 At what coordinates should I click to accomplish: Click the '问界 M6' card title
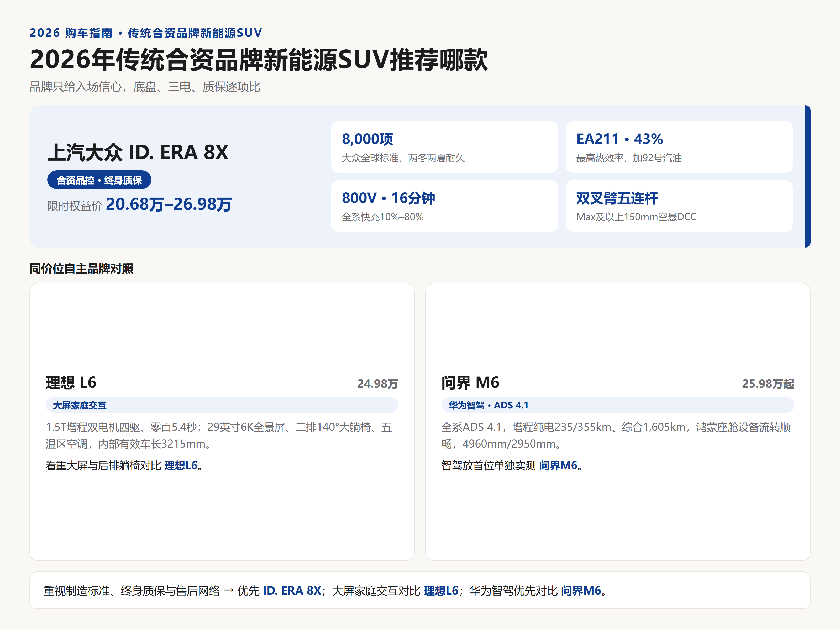coord(470,382)
